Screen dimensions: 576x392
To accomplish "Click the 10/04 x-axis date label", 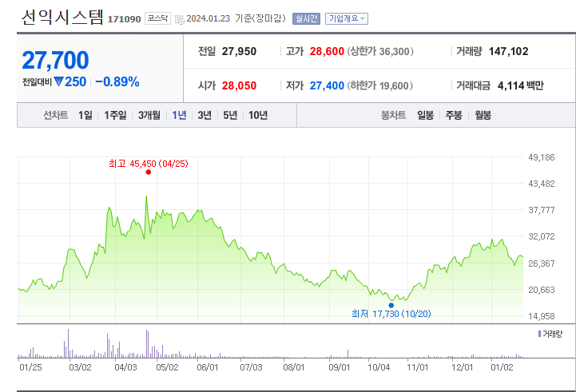I will point(379,367).
